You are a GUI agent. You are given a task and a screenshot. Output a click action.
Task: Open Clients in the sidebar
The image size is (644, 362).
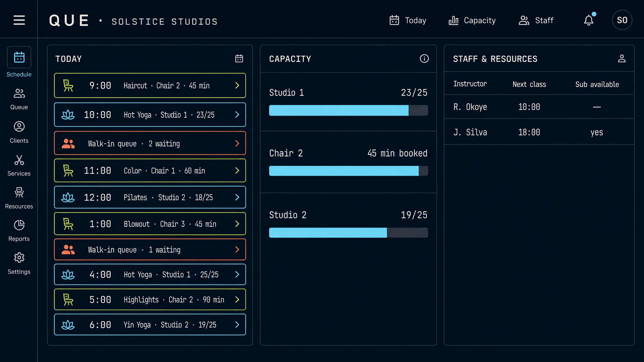coord(19,132)
